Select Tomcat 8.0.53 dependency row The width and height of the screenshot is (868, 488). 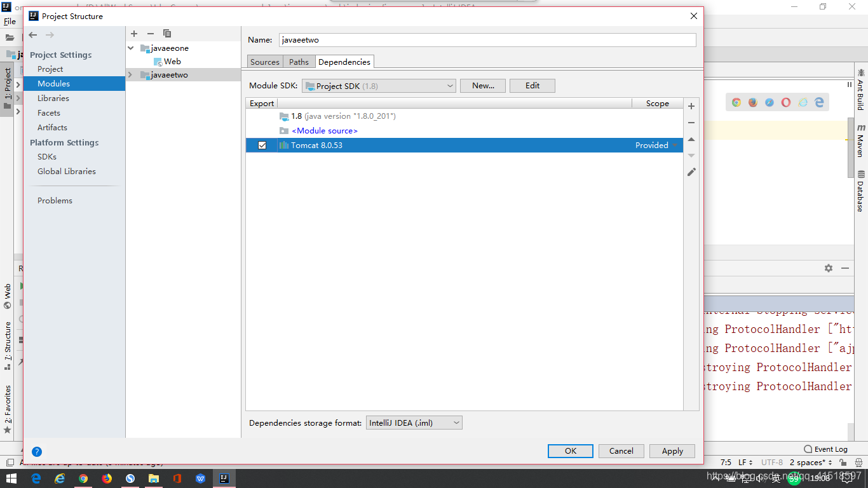(x=465, y=146)
